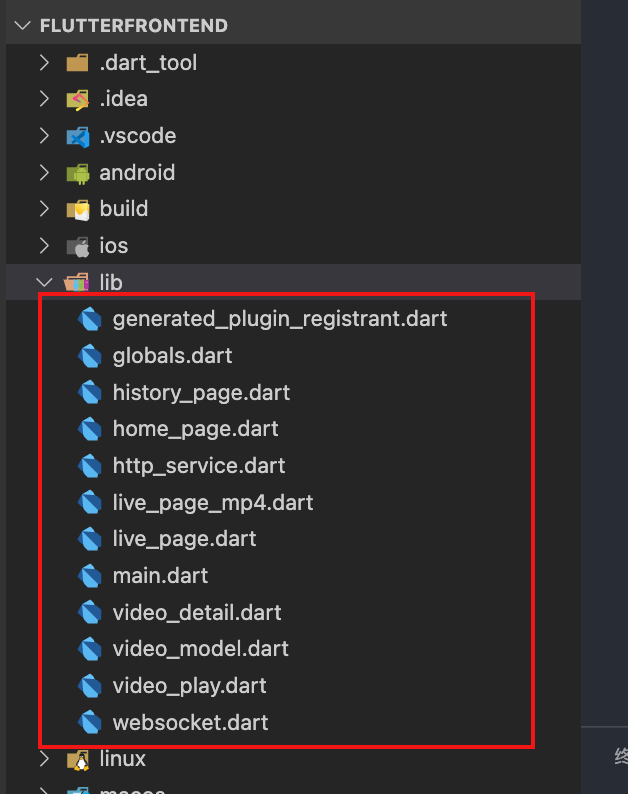Open live_page.dart file
This screenshot has width=628, height=794.
point(184,539)
